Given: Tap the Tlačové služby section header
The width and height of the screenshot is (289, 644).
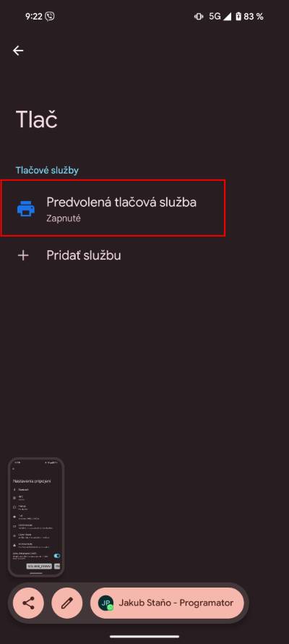Looking at the screenshot, I should tap(47, 170).
